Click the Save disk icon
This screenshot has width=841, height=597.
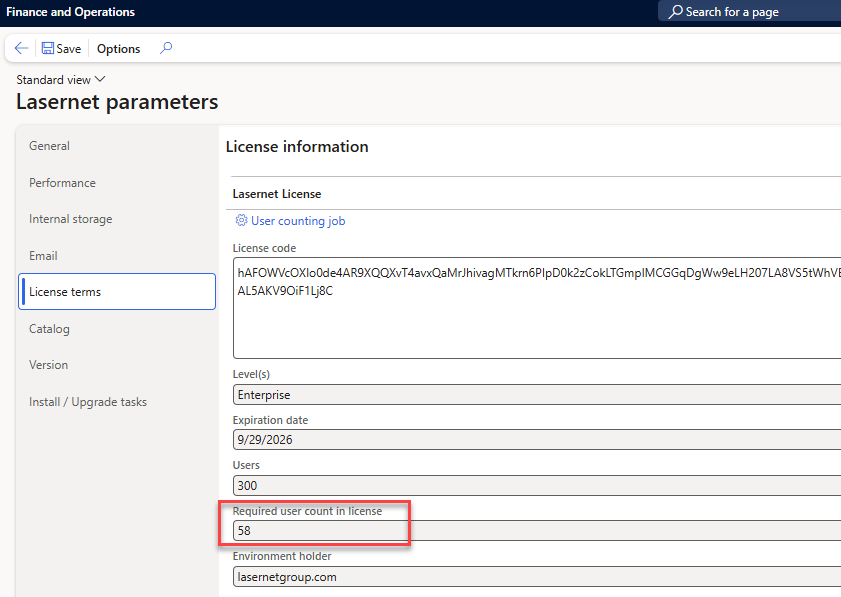point(48,48)
